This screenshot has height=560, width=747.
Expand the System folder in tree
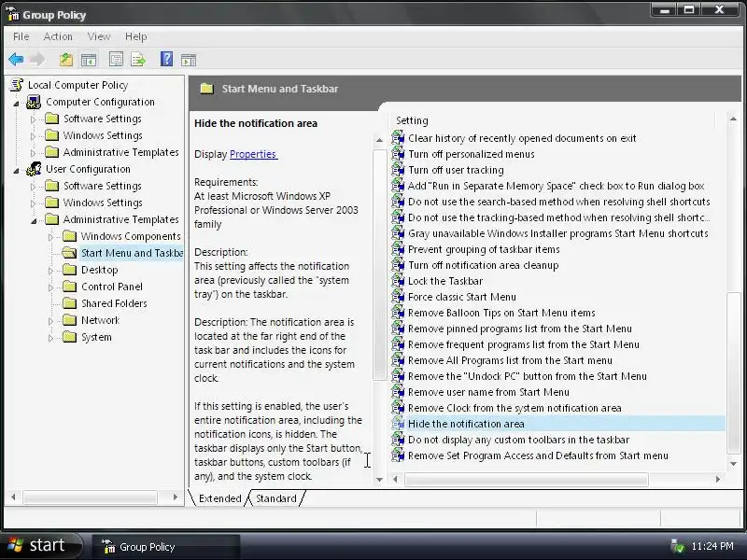point(50,338)
